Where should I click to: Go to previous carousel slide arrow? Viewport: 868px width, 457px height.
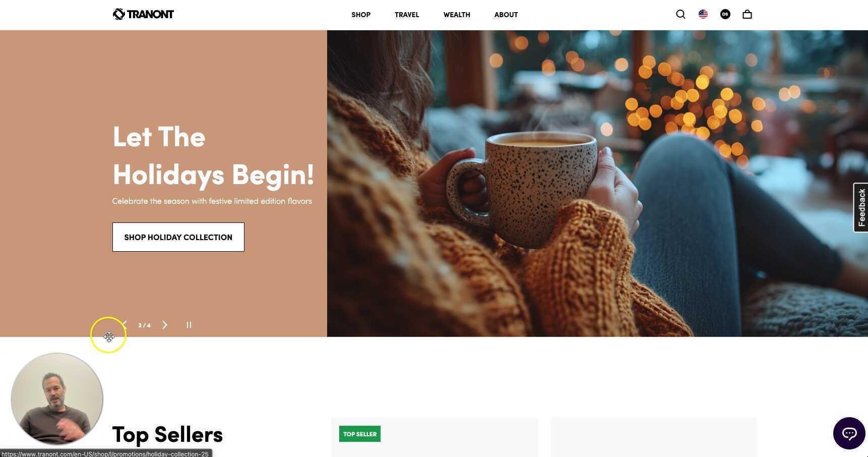coord(124,325)
